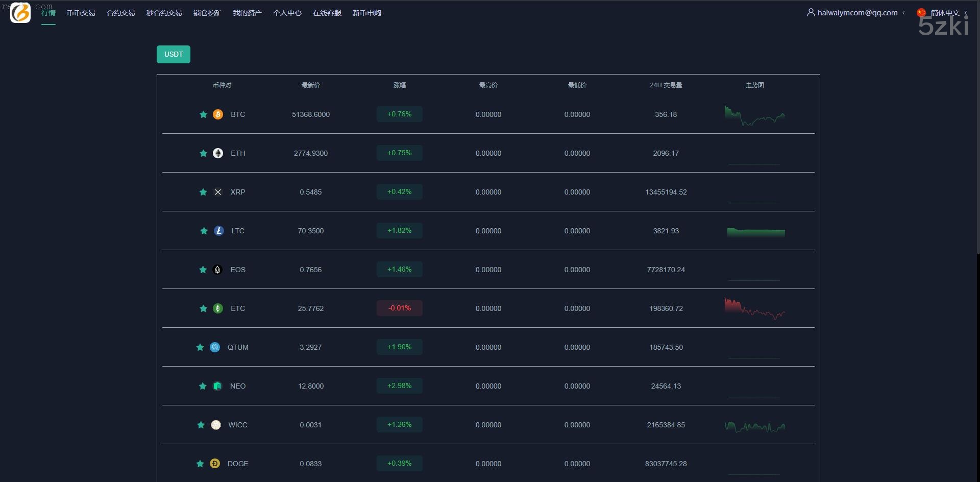Click the Bitcoin coin icon

(x=218, y=114)
